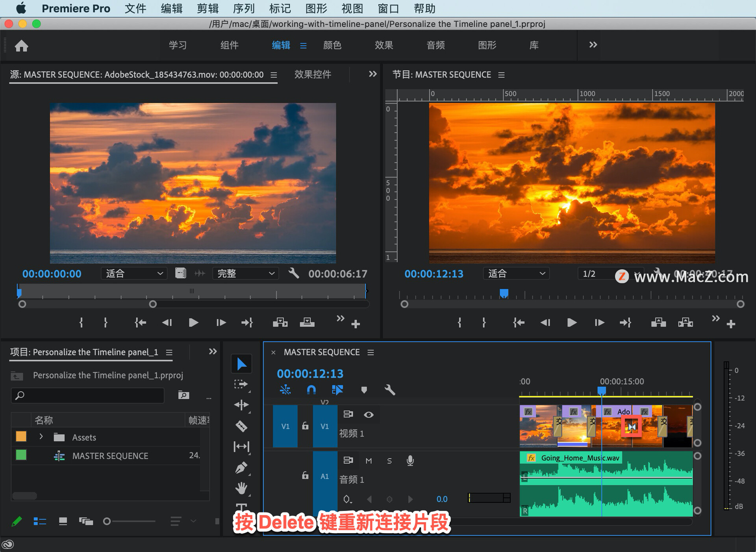Open source playback resolution 完整 dropdown
The image size is (756, 552).
coord(245,273)
